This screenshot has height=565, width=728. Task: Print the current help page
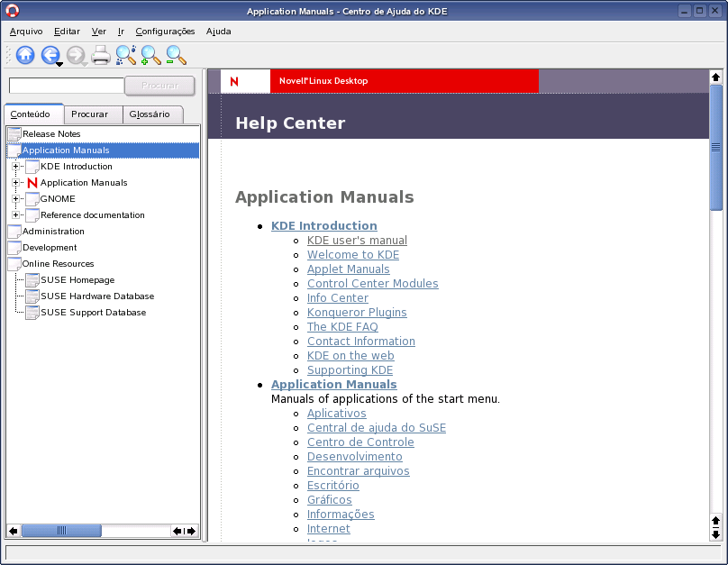pyautogui.click(x=101, y=55)
